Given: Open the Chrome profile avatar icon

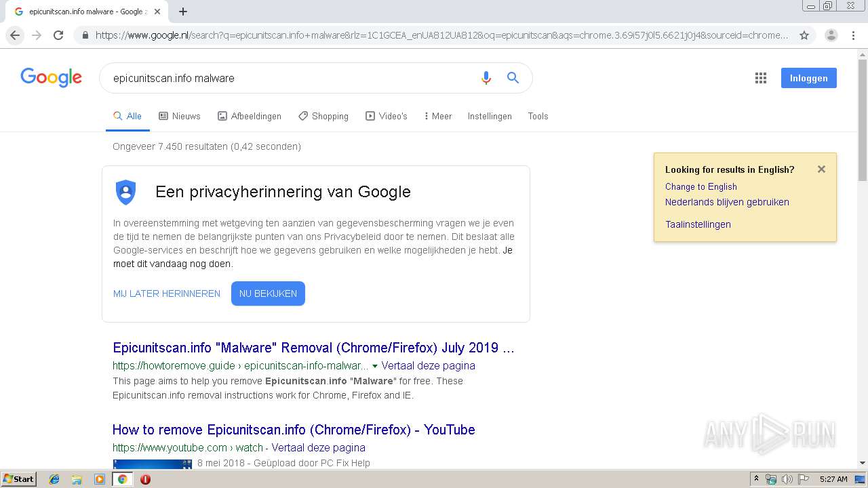Looking at the screenshot, I should pyautogui.click(x=831, y=35).
